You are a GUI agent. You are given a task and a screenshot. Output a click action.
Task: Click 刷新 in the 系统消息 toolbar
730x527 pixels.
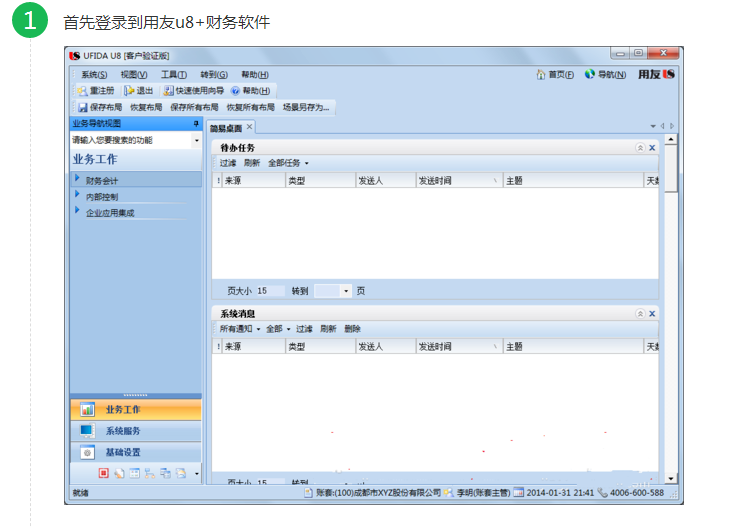328,329
